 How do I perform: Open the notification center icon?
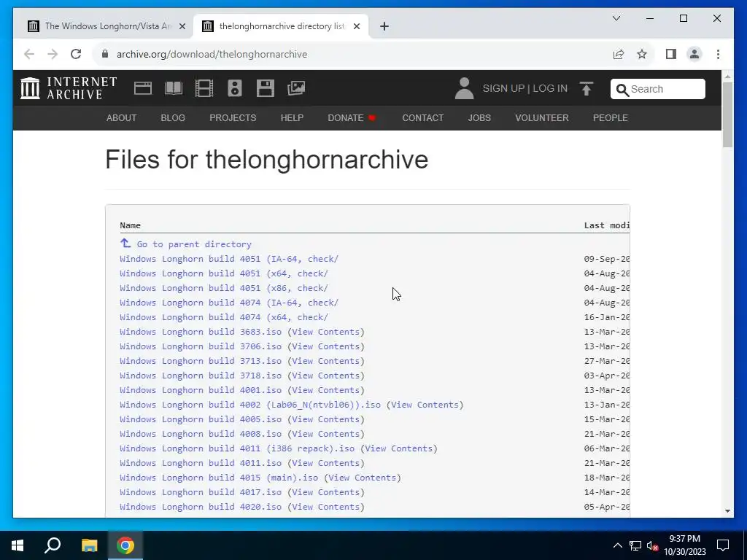pyautogui.click(x=723, y=545)
